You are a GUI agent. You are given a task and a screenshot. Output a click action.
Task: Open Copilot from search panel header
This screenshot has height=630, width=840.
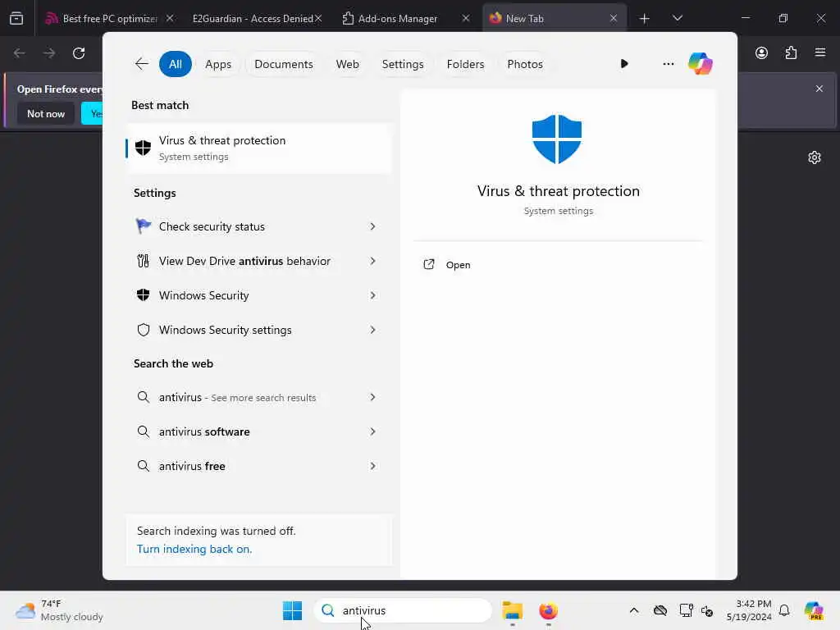coord(701,64)
